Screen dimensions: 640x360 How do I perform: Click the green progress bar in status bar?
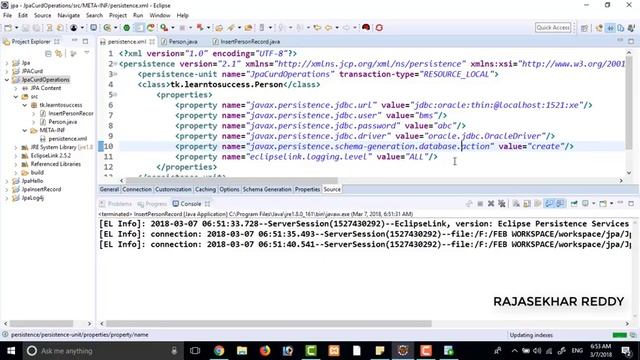tap(619, 335)
